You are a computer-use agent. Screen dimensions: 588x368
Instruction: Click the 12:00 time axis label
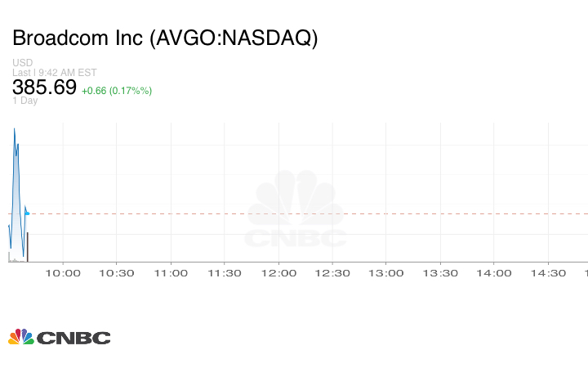tap(278, 273)
